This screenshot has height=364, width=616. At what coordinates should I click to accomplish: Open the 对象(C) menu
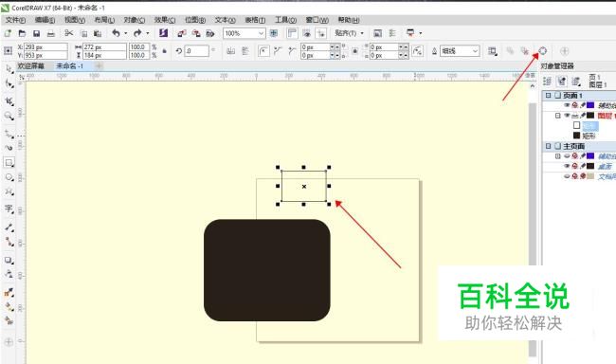click(x=135, y=20)
